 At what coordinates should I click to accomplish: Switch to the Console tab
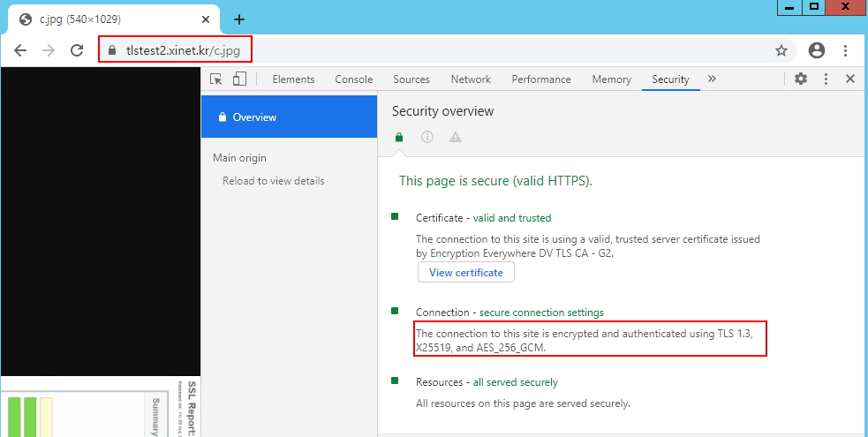pos(353,79)
